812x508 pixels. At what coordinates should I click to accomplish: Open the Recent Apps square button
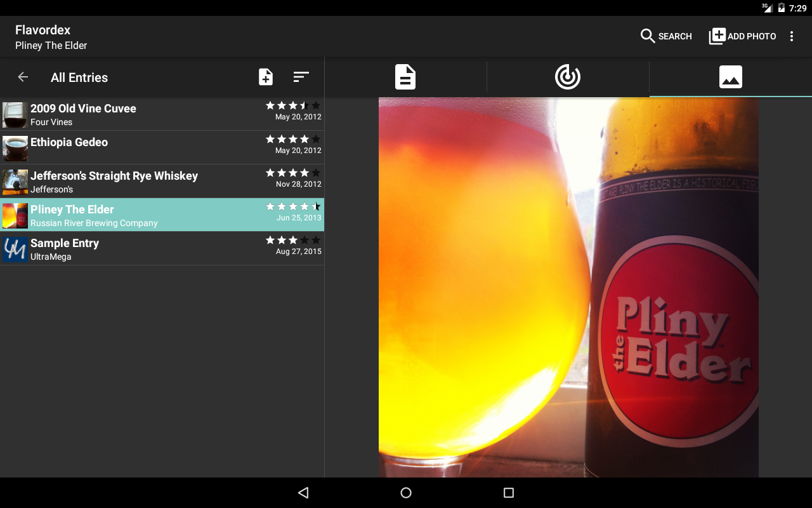(508, 493)
